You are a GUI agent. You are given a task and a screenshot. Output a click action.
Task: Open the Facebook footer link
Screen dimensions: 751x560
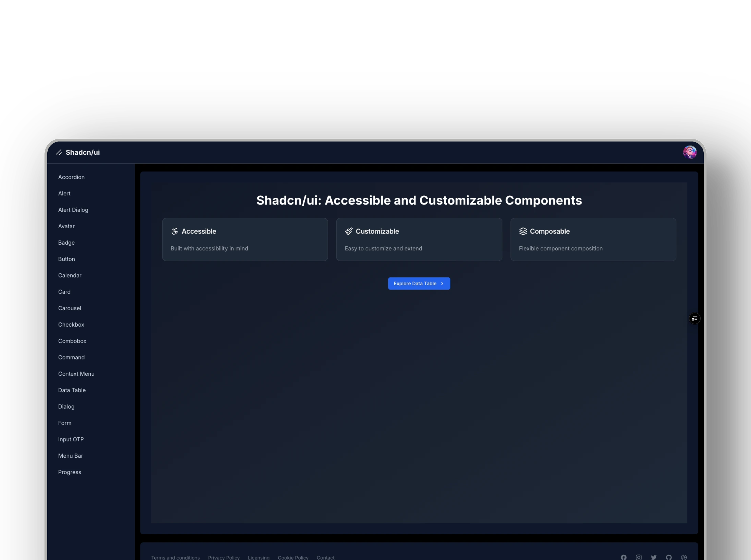pyautogui.click(x=624, y=557)
